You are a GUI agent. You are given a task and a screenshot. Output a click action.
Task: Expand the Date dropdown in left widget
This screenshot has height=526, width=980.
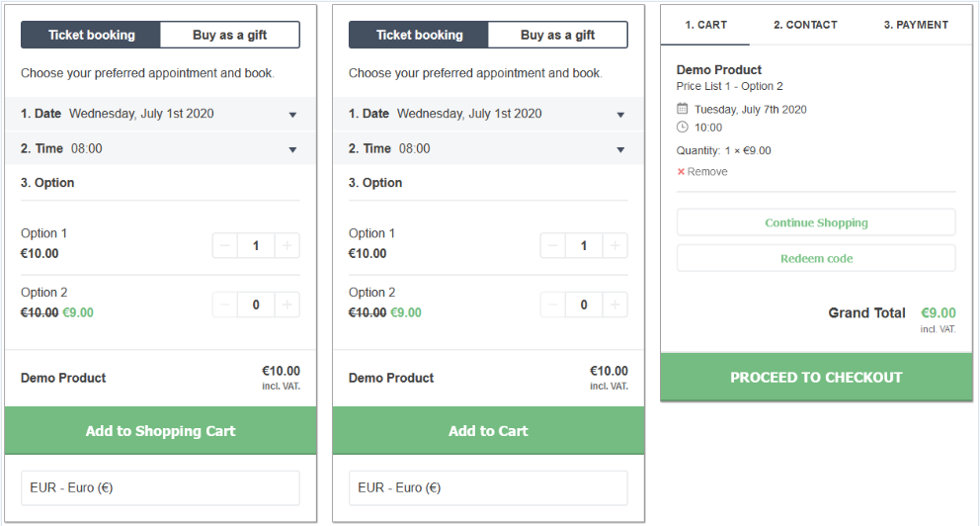click(x=161, y=114)
